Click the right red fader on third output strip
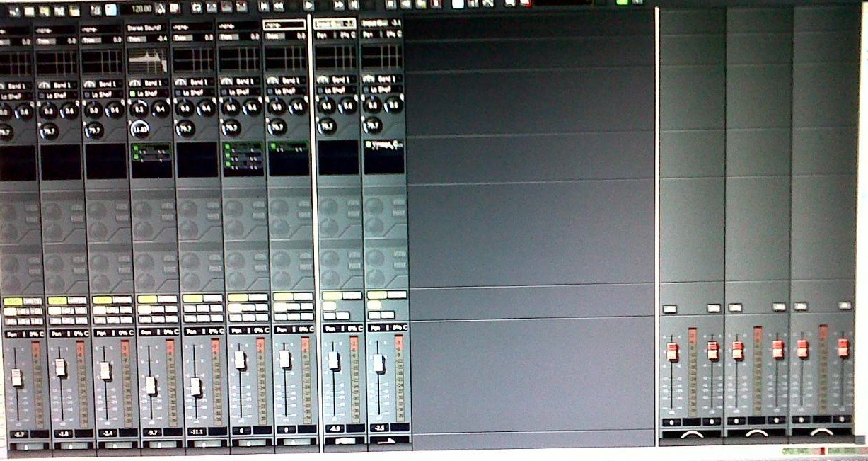This screenshot has width=868, height=461. (843, 348)
